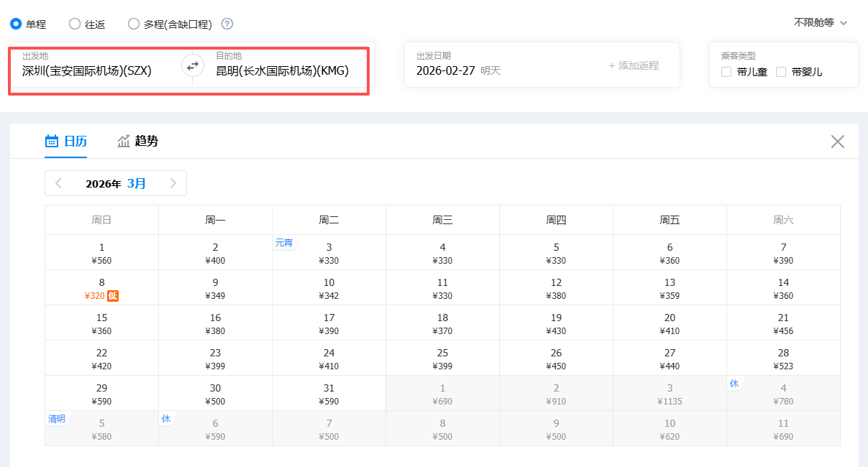Open the departure date field 2026-02-27
Image resolution: width=868 pixels, height=467 pixels.
pos(458,70)
